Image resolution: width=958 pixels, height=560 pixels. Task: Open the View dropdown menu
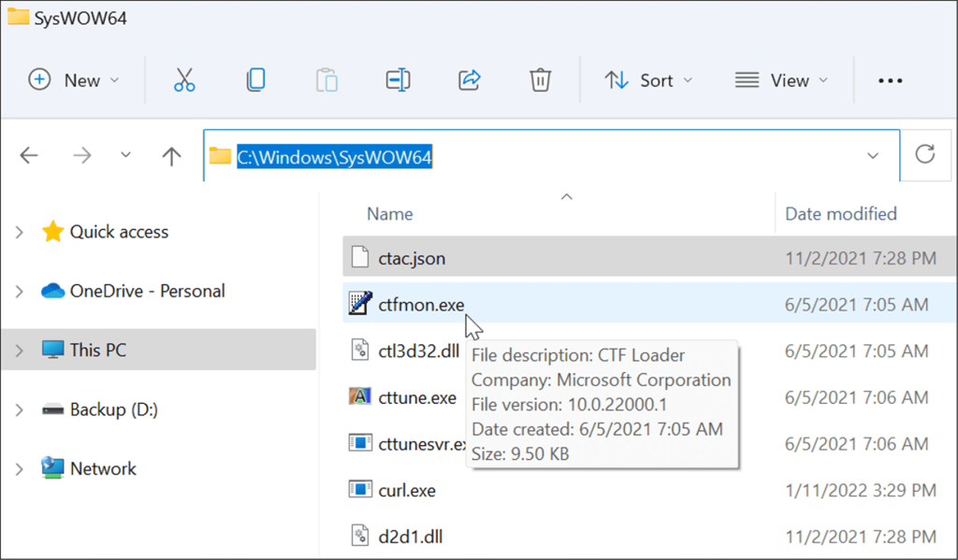click(x=782, y=80)
